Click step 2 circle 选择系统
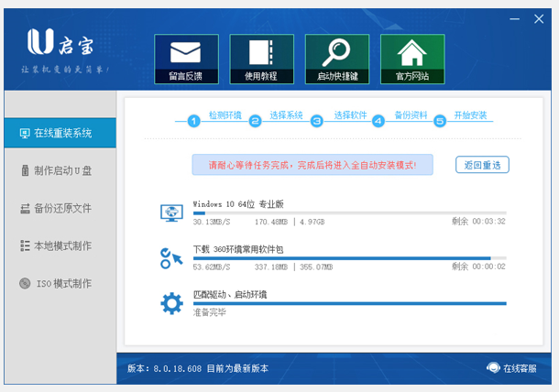This screenshot has width=559, height=392. 256,121
